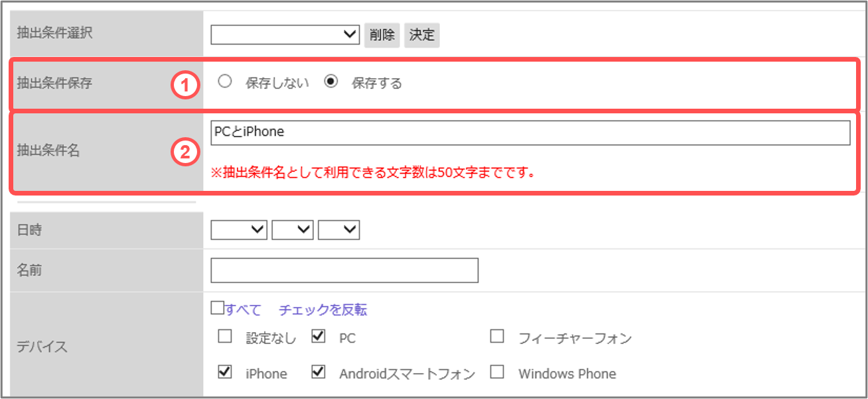Click the circled number 2 marker

tap(186, 152)
